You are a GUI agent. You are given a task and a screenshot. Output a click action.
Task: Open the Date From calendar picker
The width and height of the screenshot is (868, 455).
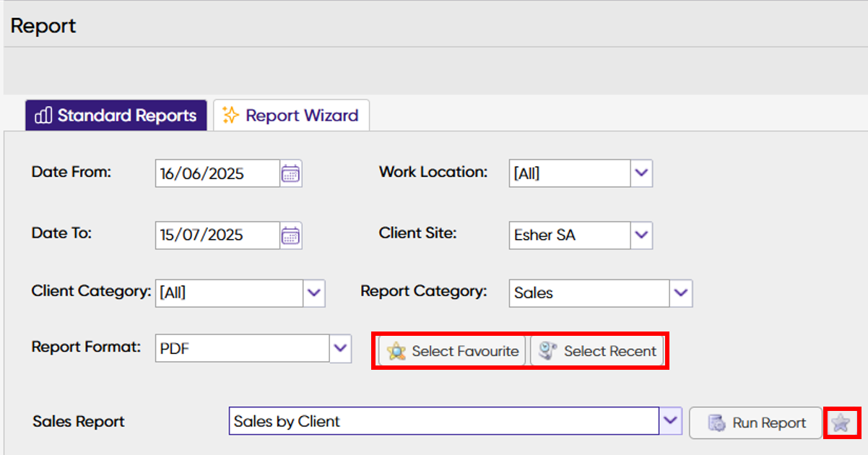coord(291,174)
